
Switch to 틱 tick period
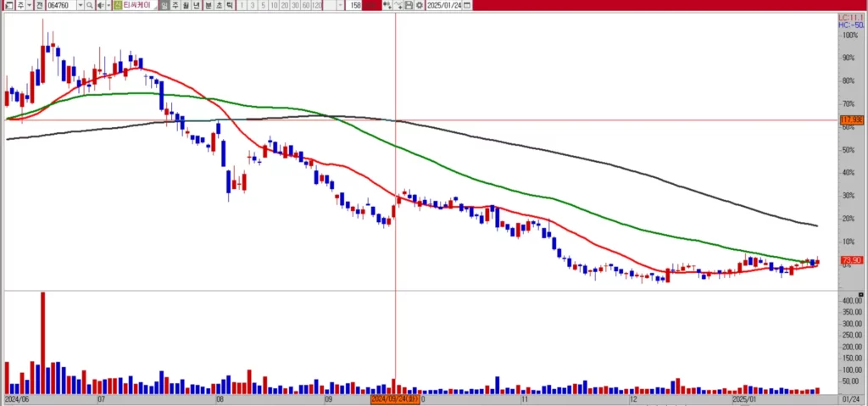230,6
